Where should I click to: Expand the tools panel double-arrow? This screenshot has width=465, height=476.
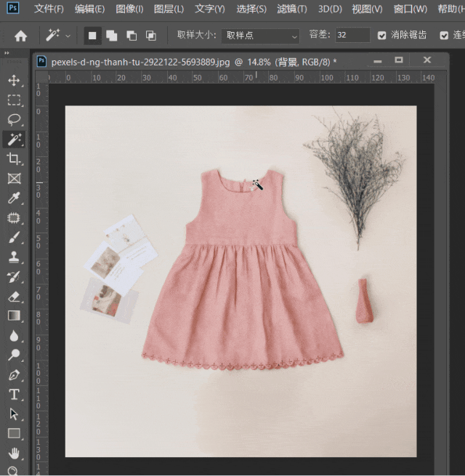tap(7, 53)
